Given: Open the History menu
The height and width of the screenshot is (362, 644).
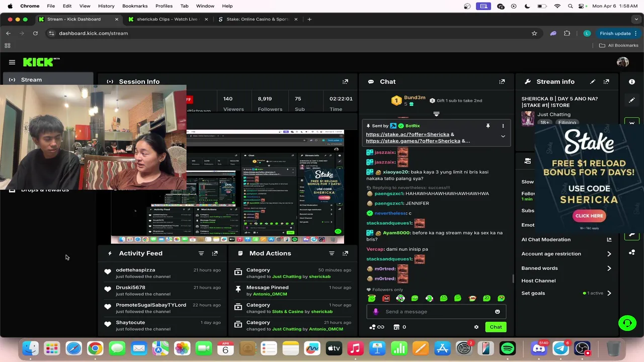Looking at the screenshot, I should pos(106,6).
